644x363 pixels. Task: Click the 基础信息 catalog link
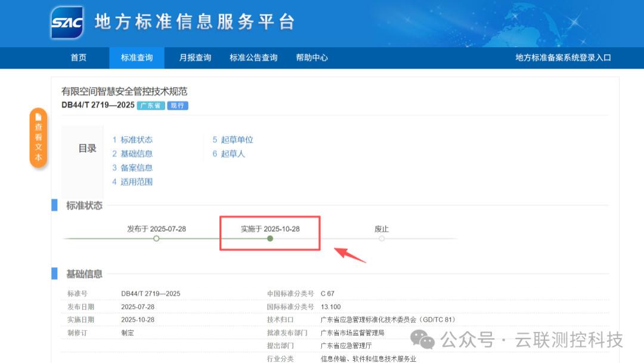pyautogui.click(x=136, y=153)
